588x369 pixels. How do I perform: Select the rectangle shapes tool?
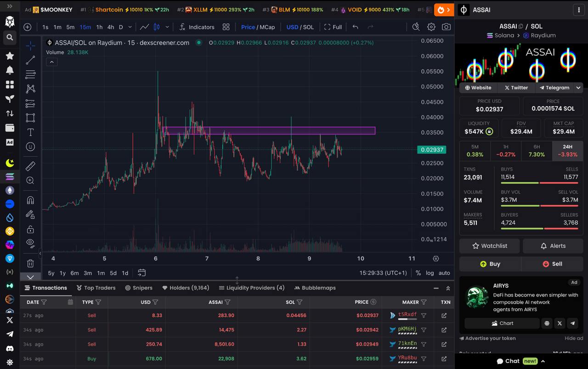[30, 118]
